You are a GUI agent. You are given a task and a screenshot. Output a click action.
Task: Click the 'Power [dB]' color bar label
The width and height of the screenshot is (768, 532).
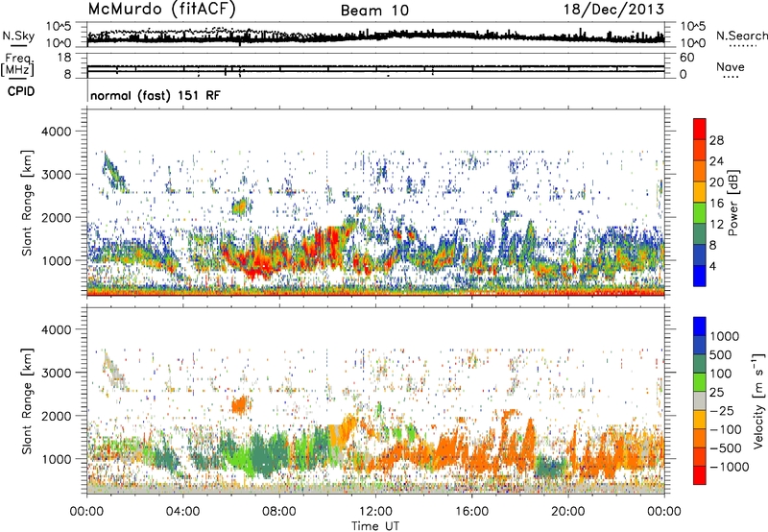coord(732,203)
